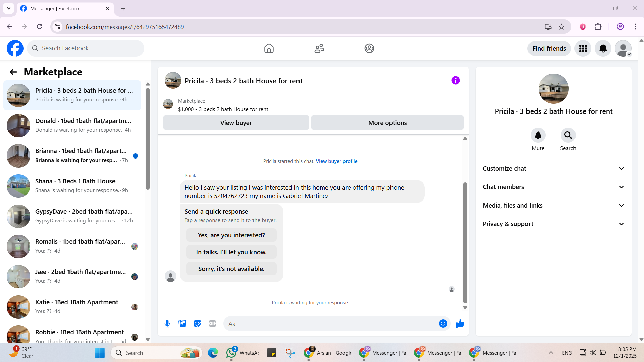The height and width of the screenshot is (362, 644).
Task: Open the Facebook menu grid icon
Action: point(583,49)
